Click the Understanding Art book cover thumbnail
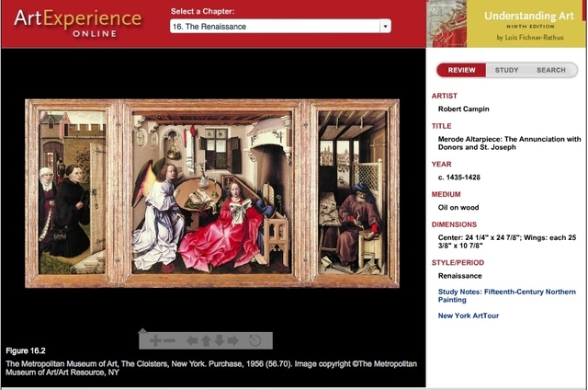 (x=447, y=24)
